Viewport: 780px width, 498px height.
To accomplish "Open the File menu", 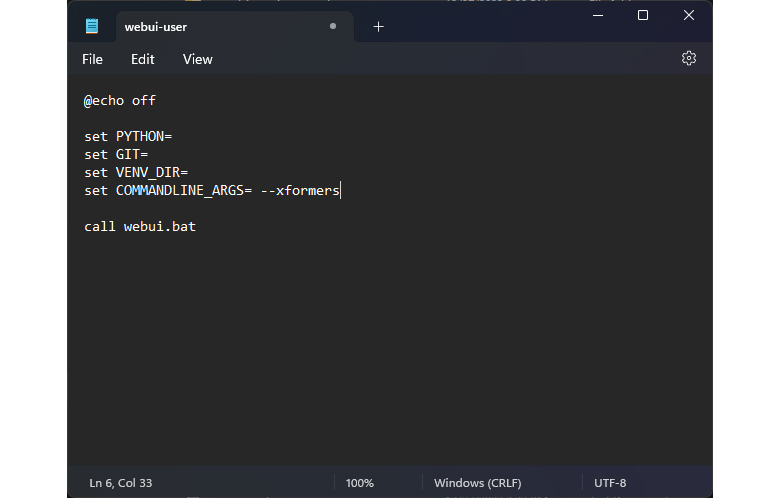I will coord(92,59).
